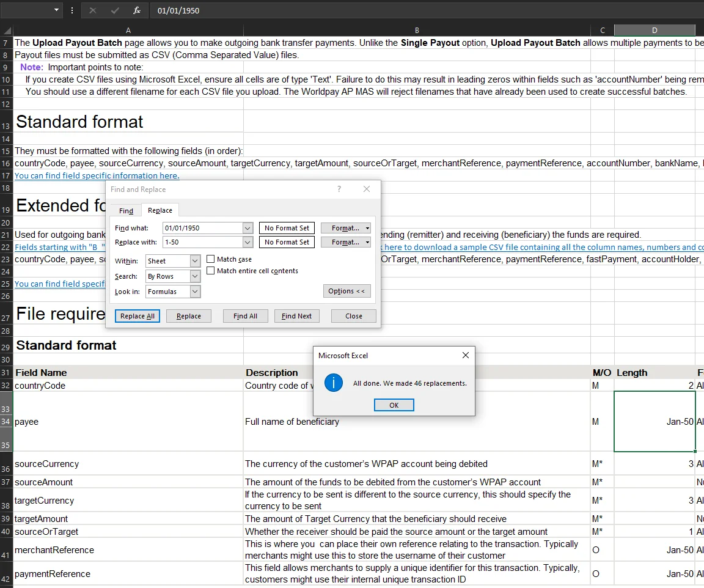704x588 pixels.
Task: Enable the Match case checkbox
Action: pos(210,259)
